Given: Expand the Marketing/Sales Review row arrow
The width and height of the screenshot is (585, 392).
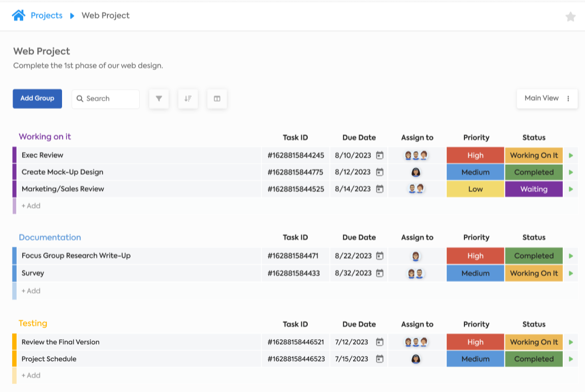Looking at the screenshot, I should pyautogui.click(x=571, y=189).
